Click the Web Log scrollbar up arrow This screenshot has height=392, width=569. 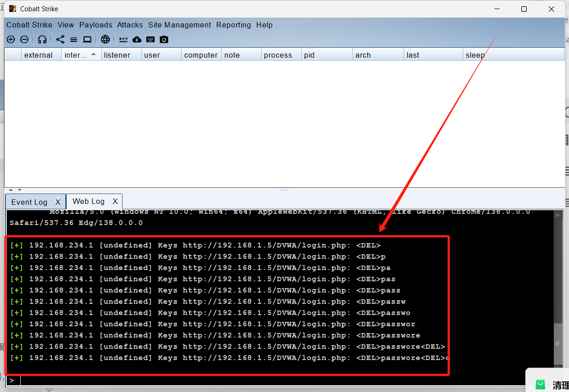(x=558, y=215)
